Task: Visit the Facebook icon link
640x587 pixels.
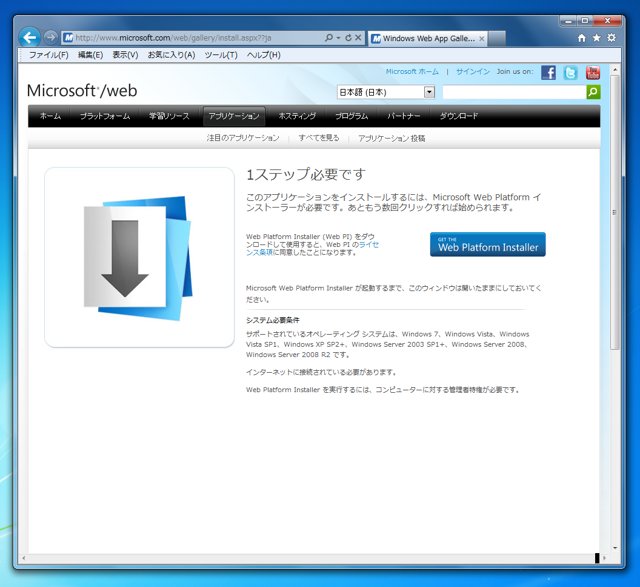Action: (x=548, y=73)
